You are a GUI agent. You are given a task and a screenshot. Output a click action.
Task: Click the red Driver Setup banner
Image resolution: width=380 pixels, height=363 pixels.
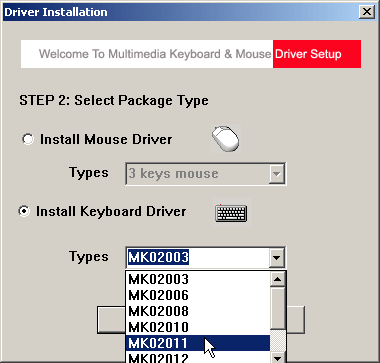coord(317,54)
